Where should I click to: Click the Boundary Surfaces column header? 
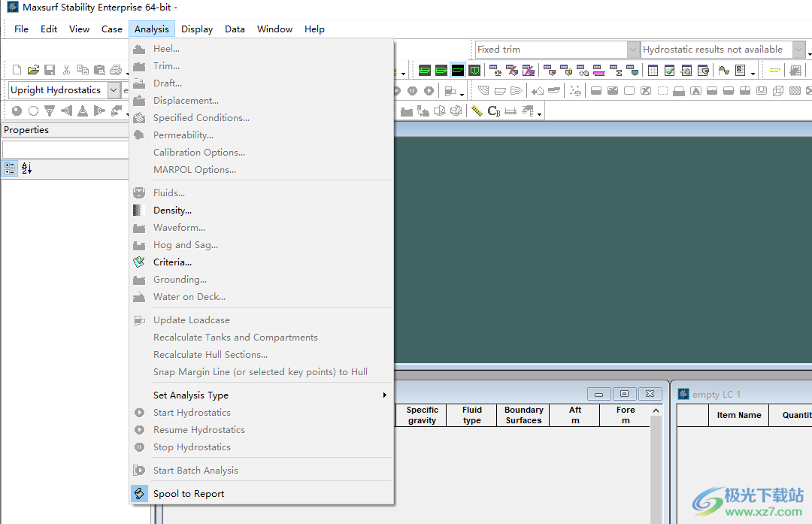[523, 415]
